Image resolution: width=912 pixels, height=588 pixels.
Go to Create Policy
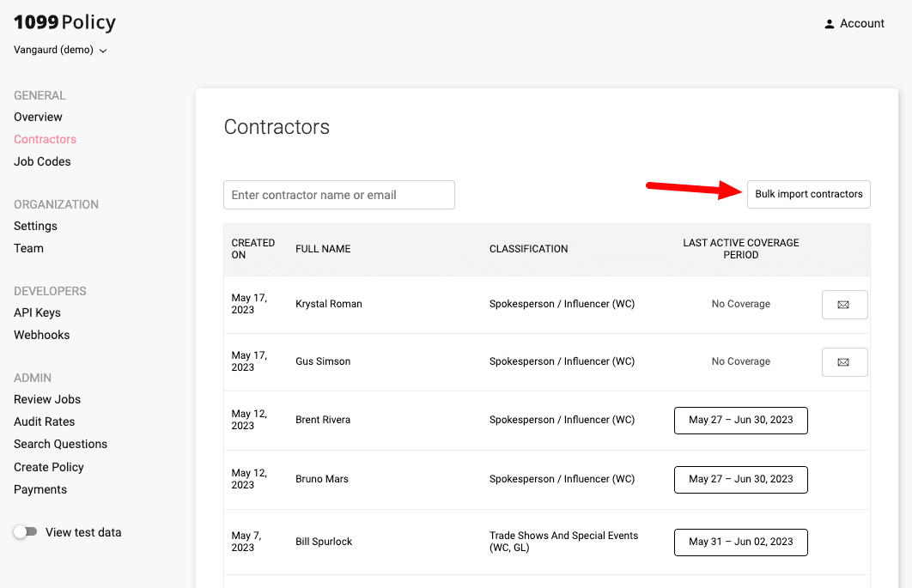(x=48, y=467)
